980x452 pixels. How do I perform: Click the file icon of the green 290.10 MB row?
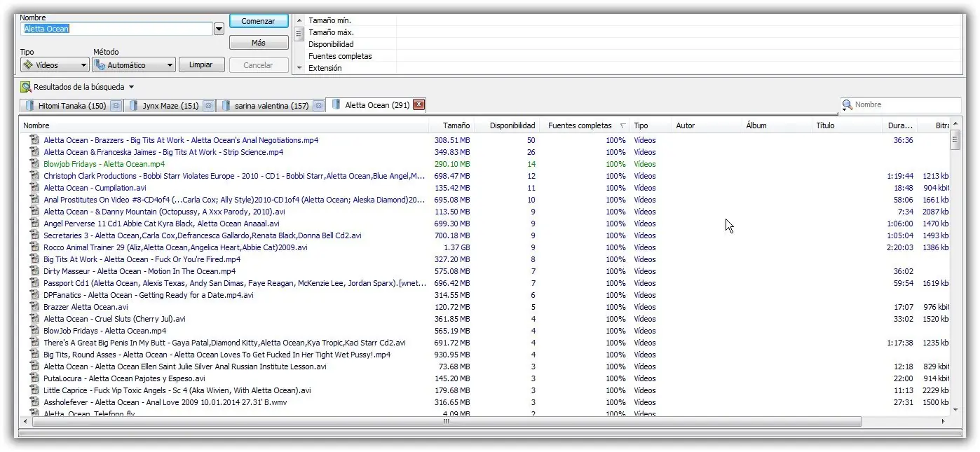34,164
